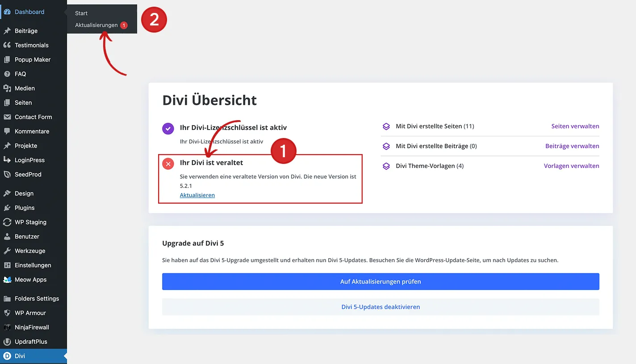Click the Plugins plug icon
Image resolution: width=636 pixels, height=364 pixels.
(8, 208)
